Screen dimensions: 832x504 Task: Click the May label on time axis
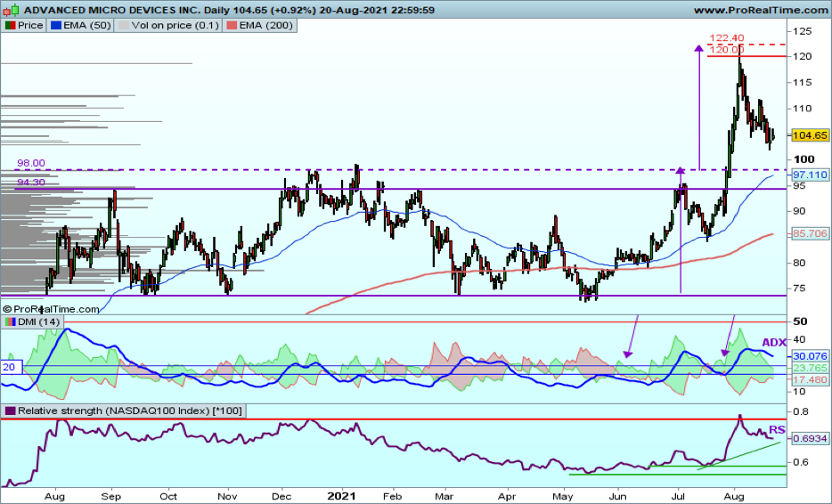tap(562, 497)
